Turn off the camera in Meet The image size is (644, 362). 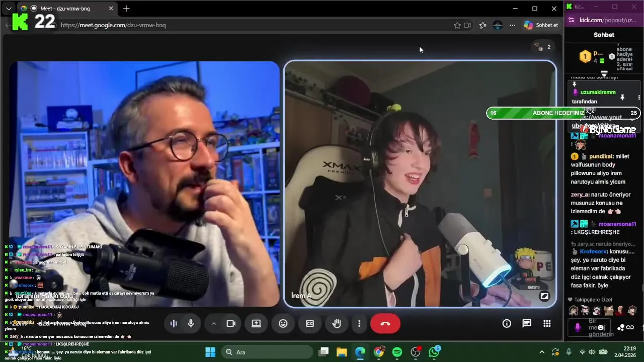point(231,324)
